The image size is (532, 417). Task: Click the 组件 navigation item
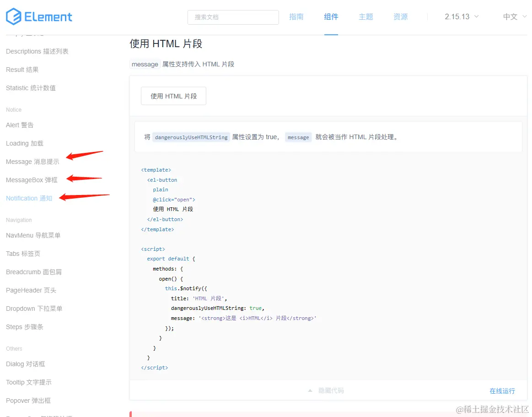[331, 16]
